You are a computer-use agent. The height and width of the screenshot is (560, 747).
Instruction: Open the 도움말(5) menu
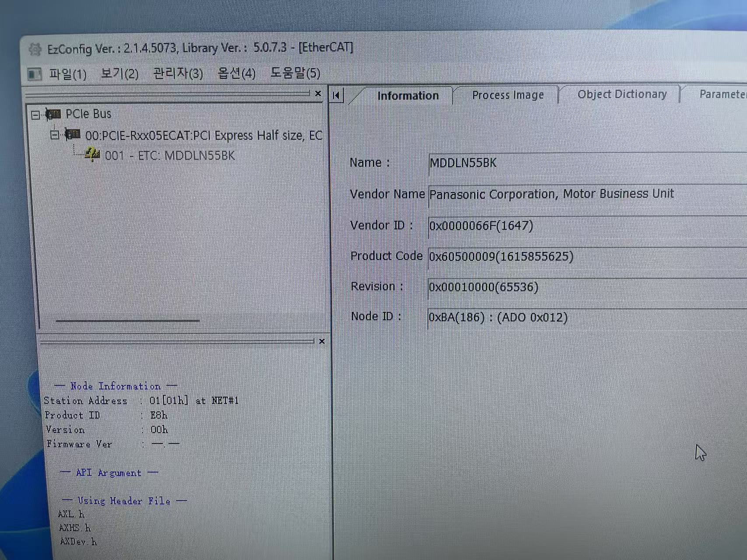[x=295, y=72]
